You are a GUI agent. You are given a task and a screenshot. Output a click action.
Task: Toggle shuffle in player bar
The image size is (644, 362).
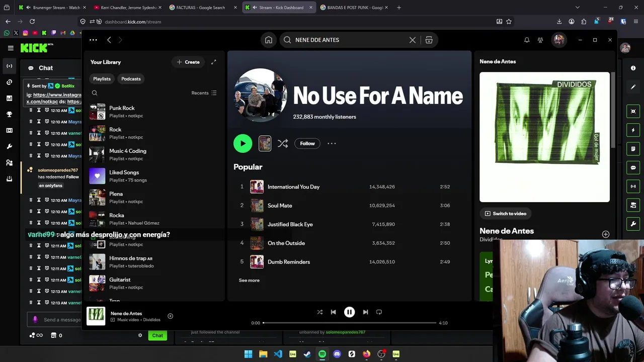(x=319, y=312)
